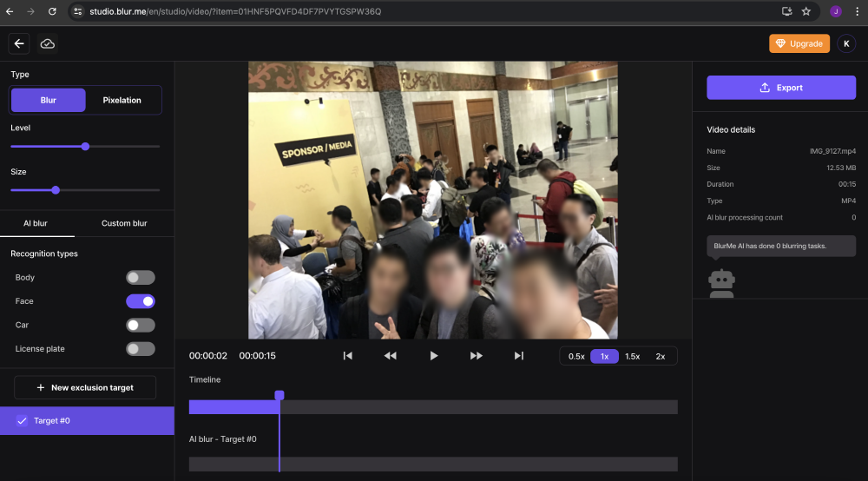Add a New exclusion target

click(x=85, y=387)
